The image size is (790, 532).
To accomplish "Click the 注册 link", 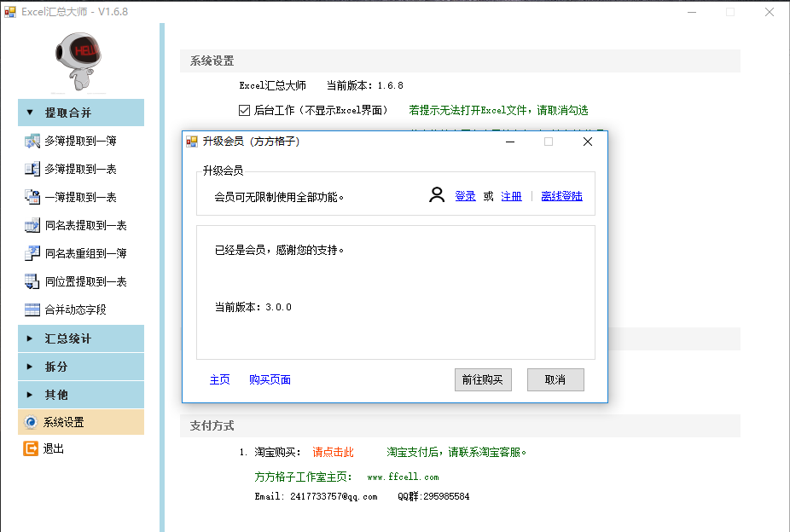I will tap(511, 196).
